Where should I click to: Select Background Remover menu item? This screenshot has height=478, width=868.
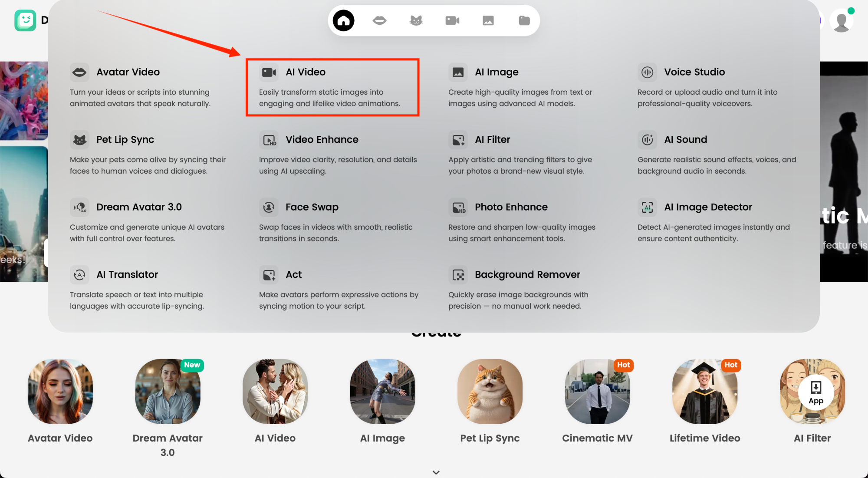(x=527, y=274)
